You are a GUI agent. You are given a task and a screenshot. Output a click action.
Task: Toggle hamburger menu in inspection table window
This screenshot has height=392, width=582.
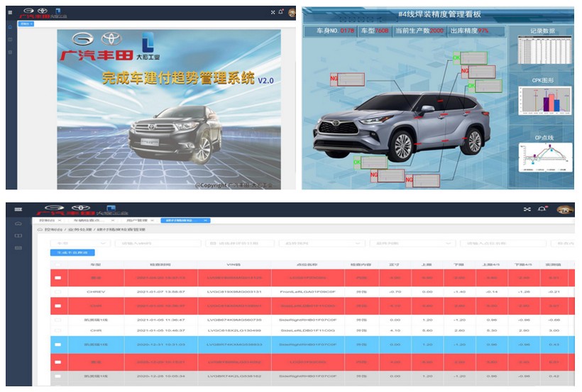(x=18, y=210)
